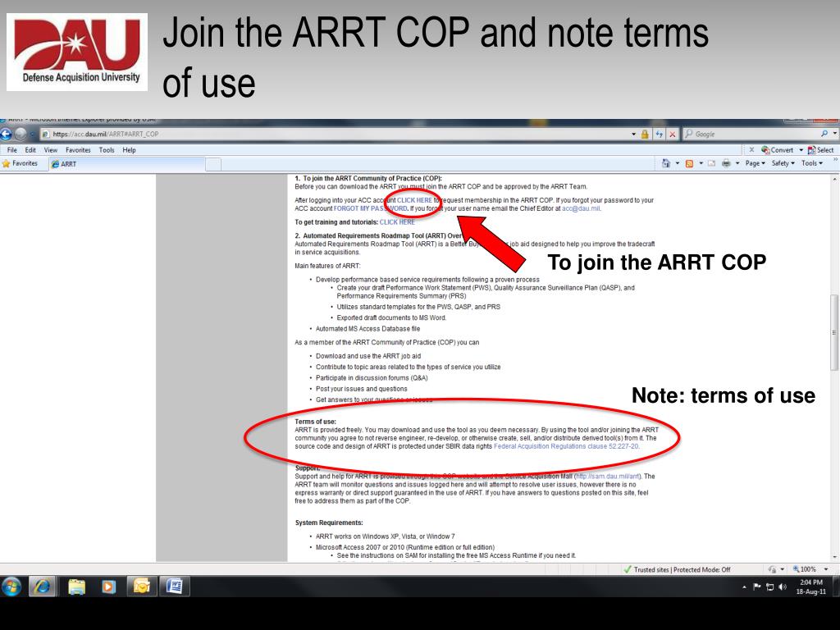Select the ARRT browser tab
Viewport: 840px width, 630px height.
(x=127, y=164)
